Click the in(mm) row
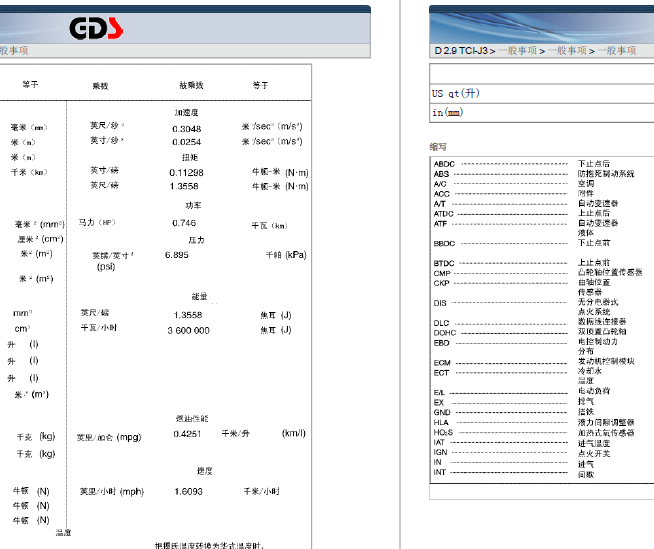The width and height of the screenshot is (654, 549). [541, 113]
